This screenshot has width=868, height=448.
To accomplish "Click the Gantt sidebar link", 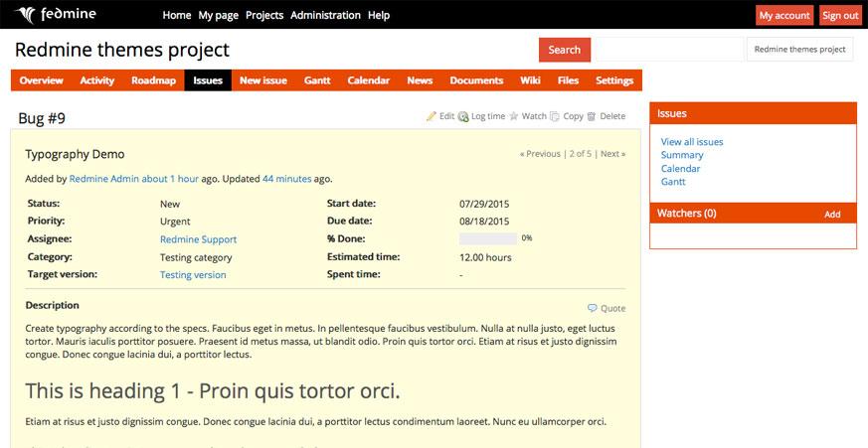I will [673, 182].
